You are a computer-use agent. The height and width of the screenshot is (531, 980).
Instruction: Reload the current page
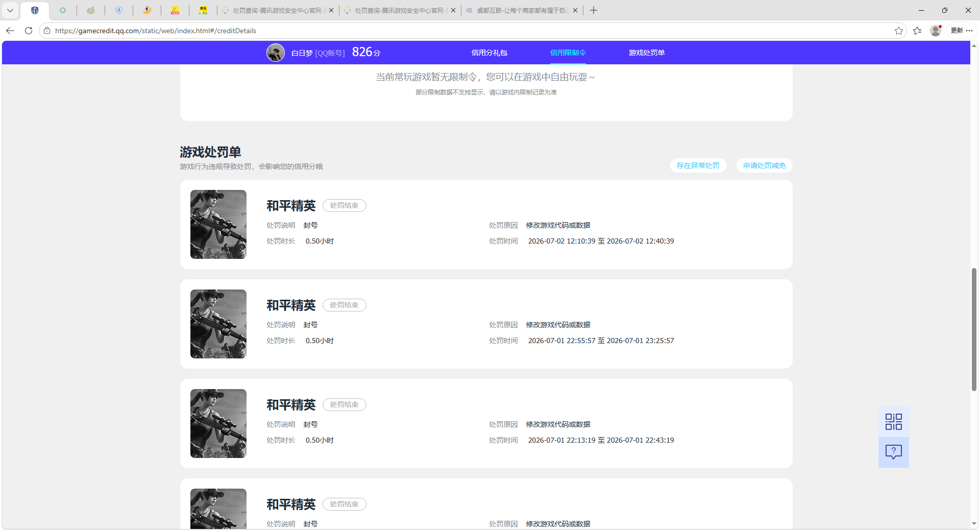click(x=29, y=31)
